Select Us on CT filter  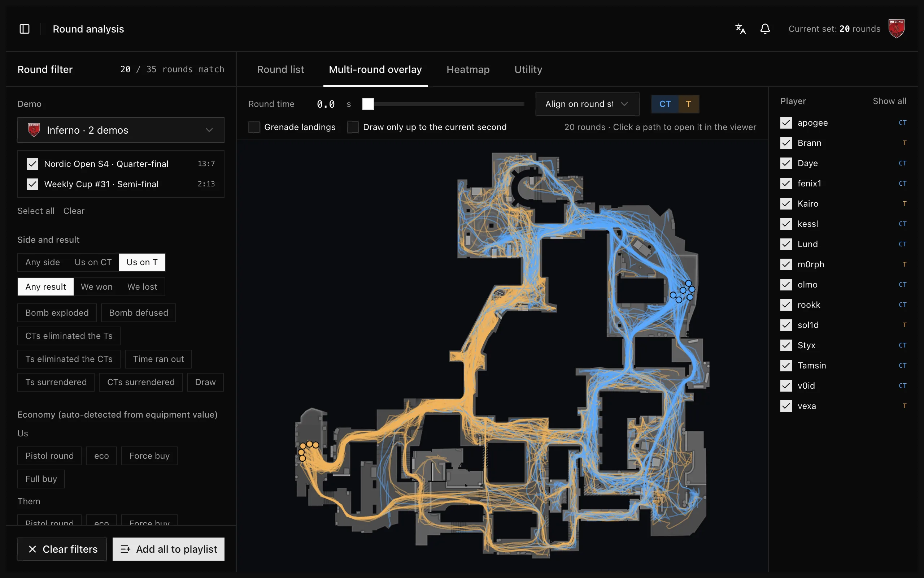93,262
